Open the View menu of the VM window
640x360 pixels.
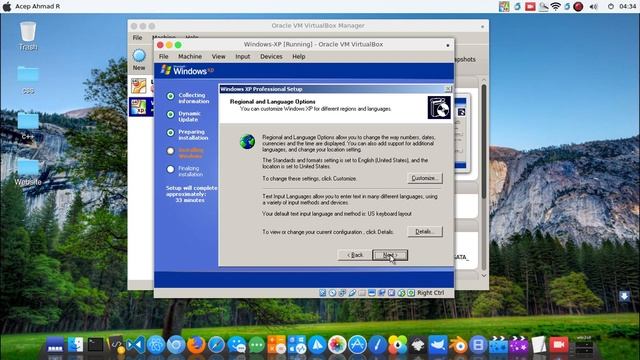click(x=218, y=56)
